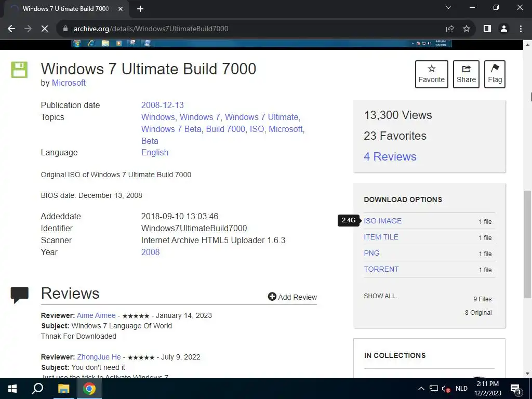The height and width of the screenshot is (399, 532).
Task: Click the Windows7UltimateBuild7000 identifier value
Action: pos(194,229)
